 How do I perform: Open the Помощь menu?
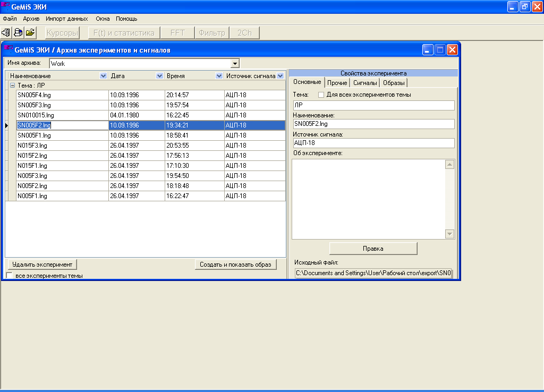coord(126,19)
